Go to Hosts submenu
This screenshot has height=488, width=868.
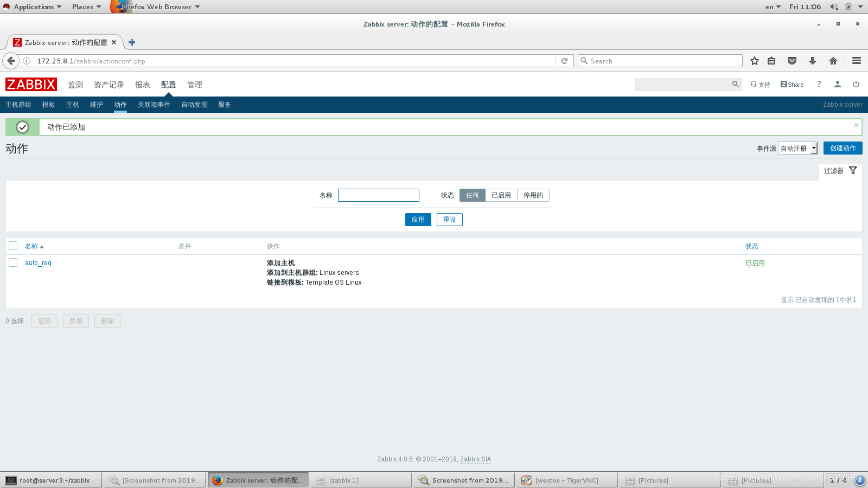click(73, 105)
